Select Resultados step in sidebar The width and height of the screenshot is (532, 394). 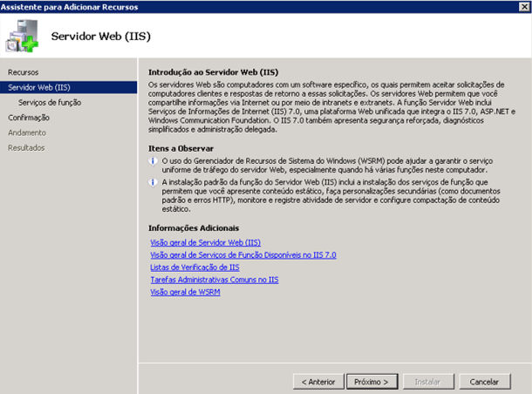pyautogui.click(x=26, y=148)
